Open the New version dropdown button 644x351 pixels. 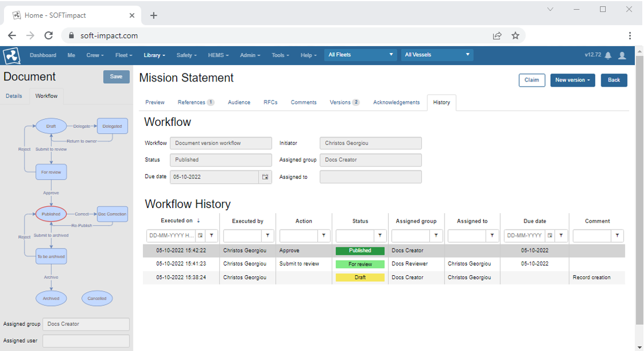[573, 80]
